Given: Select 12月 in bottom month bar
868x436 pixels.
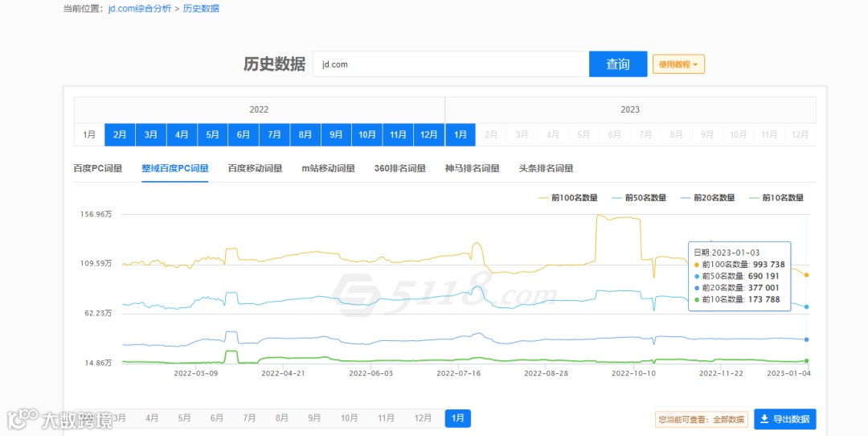Looking at the screenshot, I should click(423, 418).
